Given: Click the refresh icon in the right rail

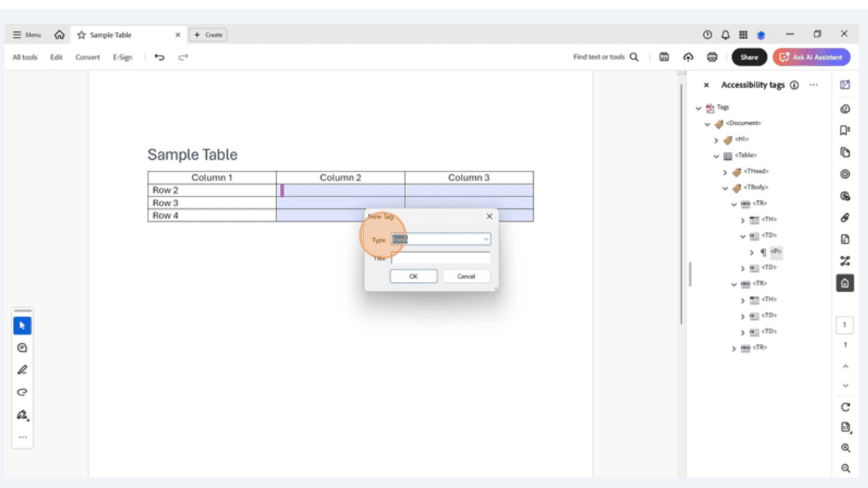Looking at the screenshot, I should coord(846,406).
